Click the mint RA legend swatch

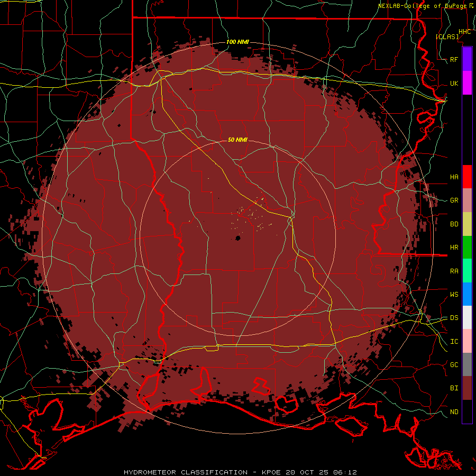[467, 271]
